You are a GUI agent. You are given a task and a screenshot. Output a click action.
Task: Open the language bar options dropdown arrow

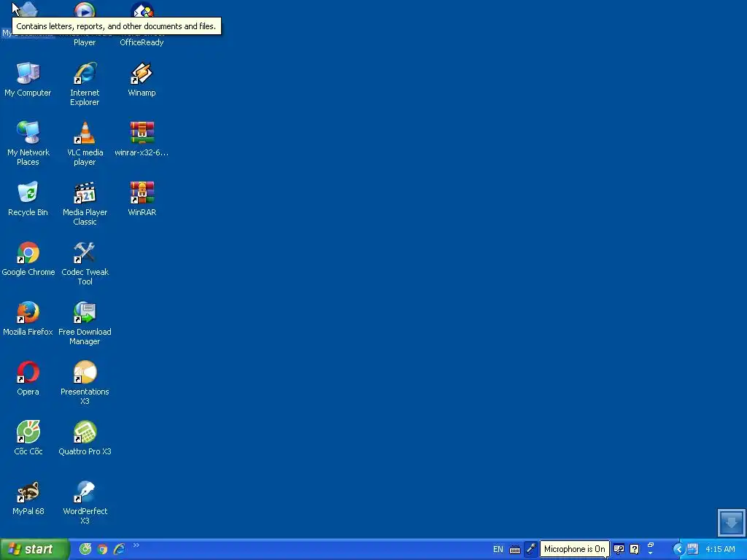pyautogui.click(x=650, y=553)
